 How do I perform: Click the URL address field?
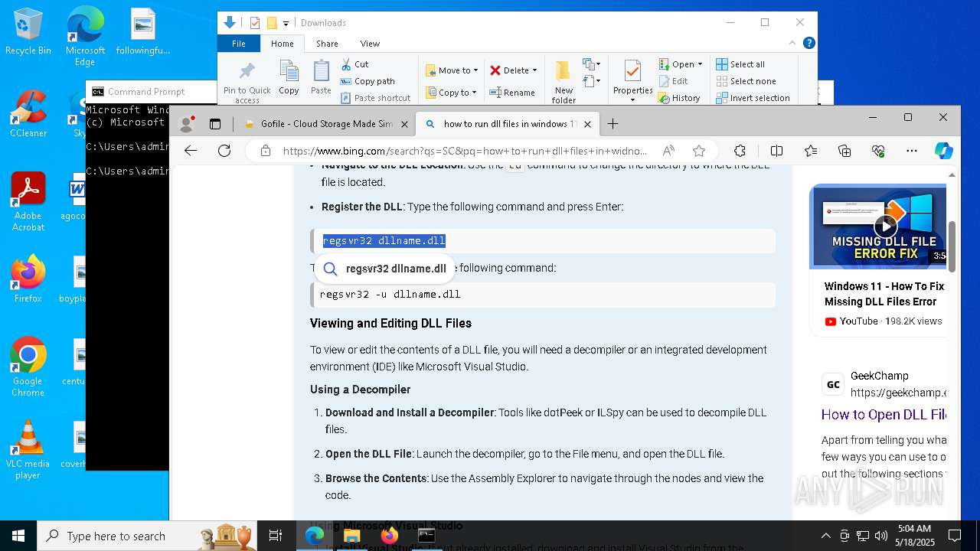click(x=465, y=151)
